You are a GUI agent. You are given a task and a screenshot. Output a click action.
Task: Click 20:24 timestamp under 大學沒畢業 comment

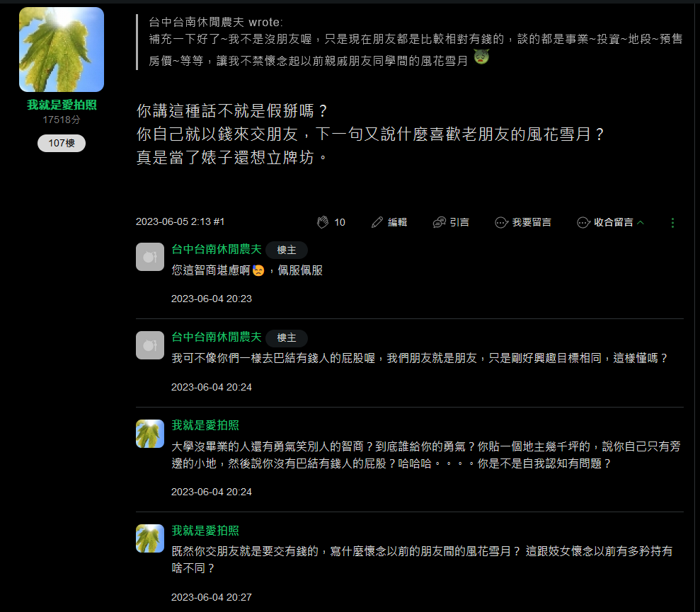click(x=211, y=492)
